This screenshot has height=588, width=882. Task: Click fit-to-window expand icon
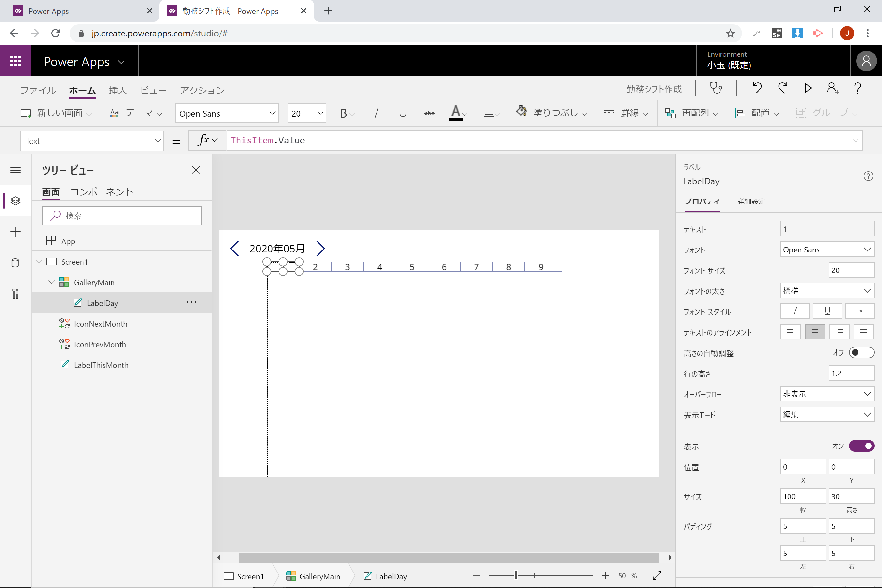(x=657, y=576)
